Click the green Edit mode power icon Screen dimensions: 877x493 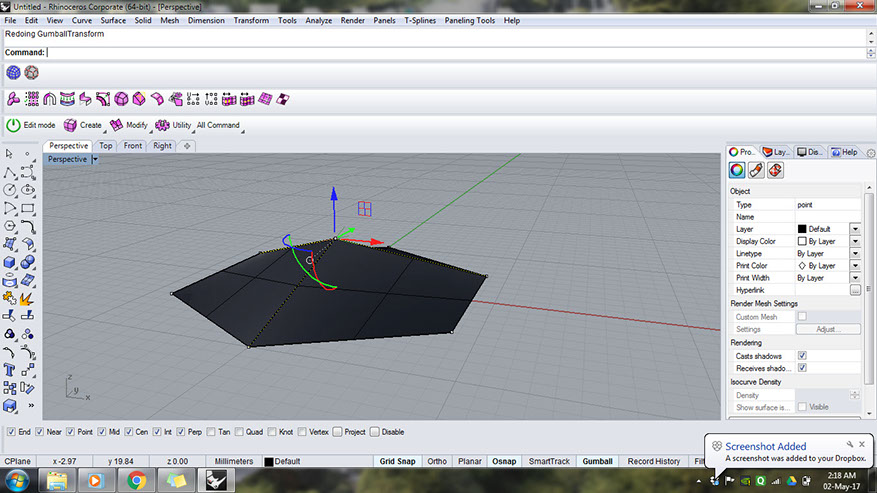(x=13, y=125)
